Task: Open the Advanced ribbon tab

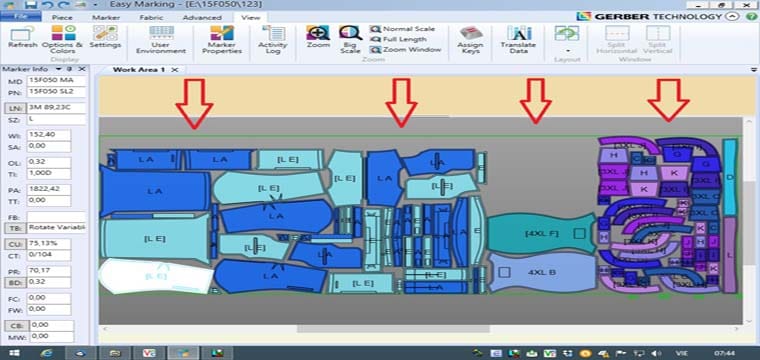Action: (x=202, y=17)
